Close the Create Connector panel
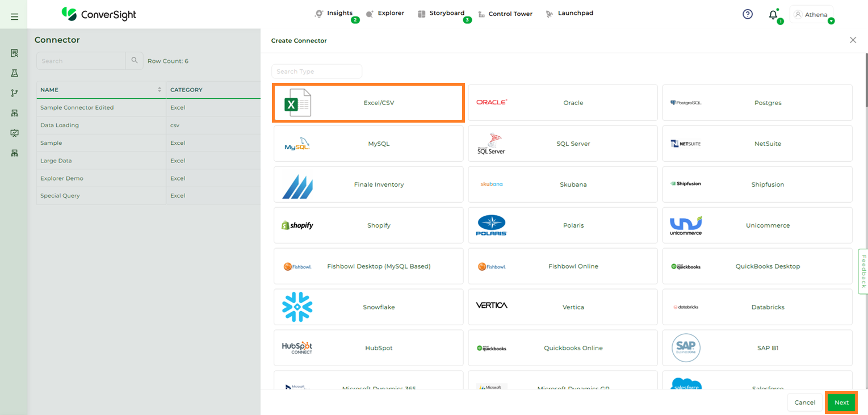Image resolution: width=868 pixels, height=415 pixels. click(853, 40)
